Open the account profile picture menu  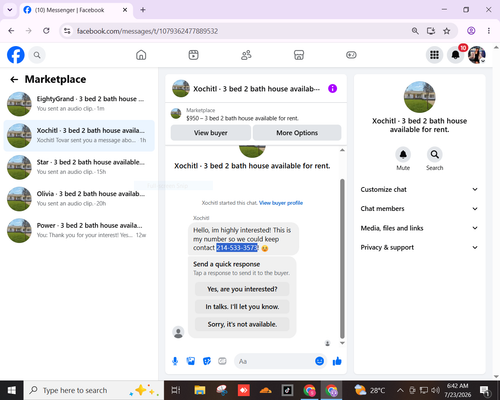pos(477,55)
